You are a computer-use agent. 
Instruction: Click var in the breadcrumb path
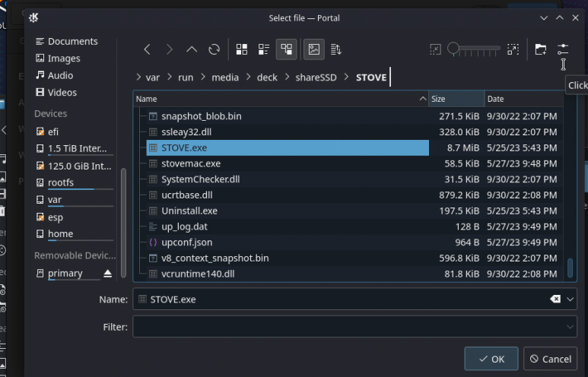point(153,78)
